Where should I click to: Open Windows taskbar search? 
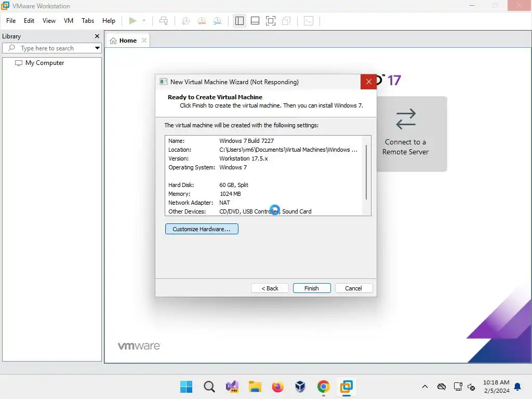coord(209,387)
